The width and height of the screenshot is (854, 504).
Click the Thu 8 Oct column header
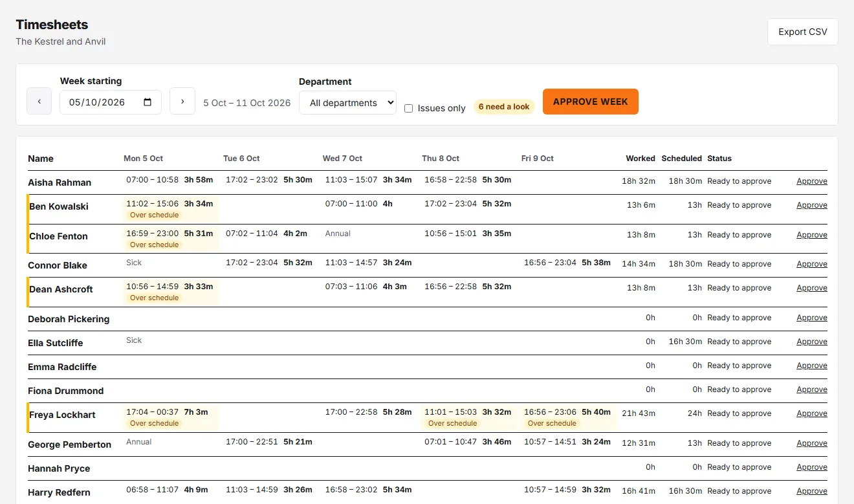(x=441, y=159)
